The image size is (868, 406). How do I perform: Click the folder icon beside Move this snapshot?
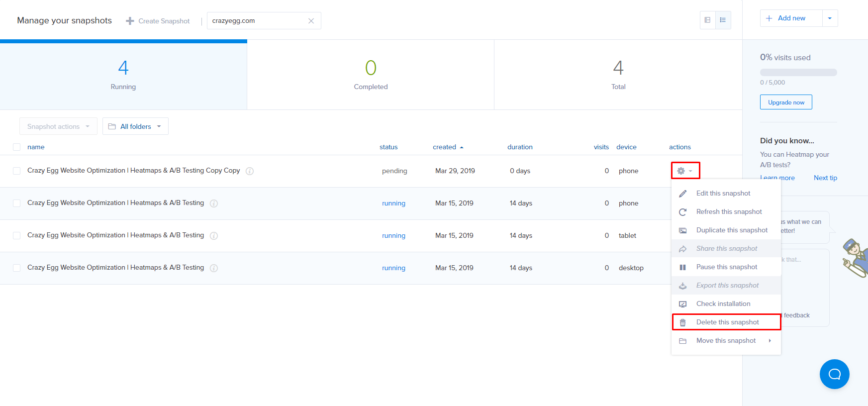click(683, 341)
